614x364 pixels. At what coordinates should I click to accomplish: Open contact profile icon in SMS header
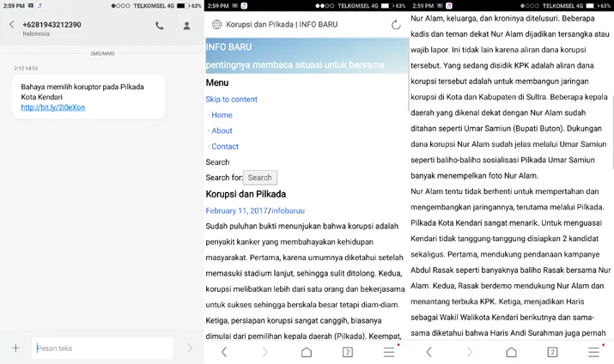186,26
